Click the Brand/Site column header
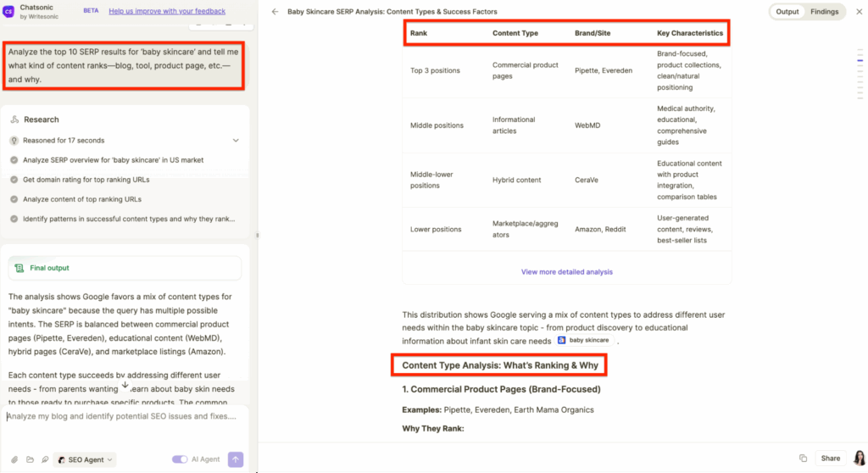868x473 pixels. coord(593,33)
